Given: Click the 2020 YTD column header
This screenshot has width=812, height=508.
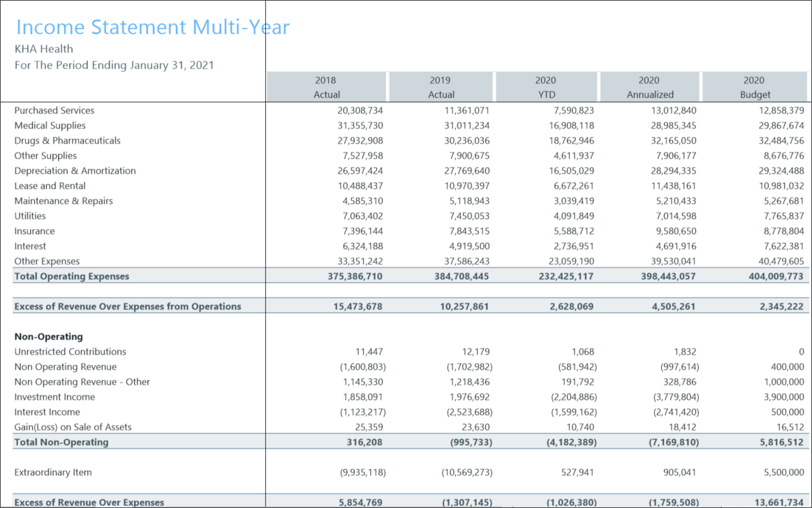Looking at the screenshot, I should click(546, 87).
